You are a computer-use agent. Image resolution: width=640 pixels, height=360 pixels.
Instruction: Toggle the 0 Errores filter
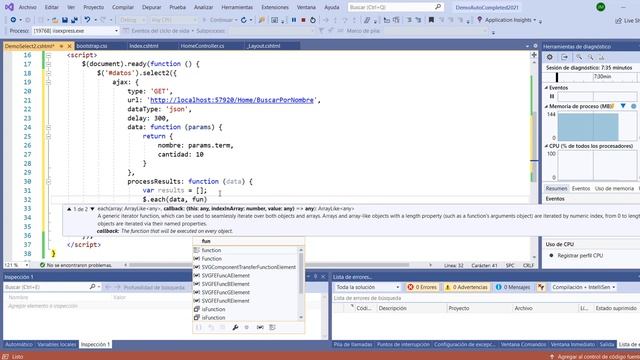pos(422,287)
